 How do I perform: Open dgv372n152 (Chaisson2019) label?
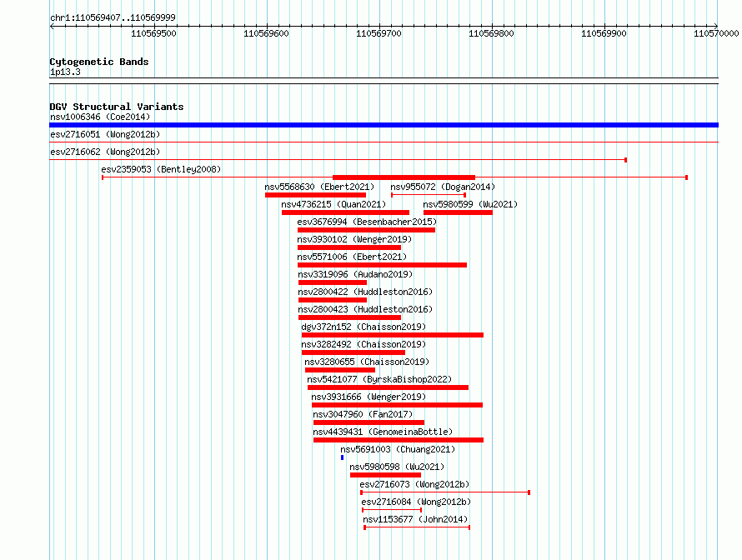click(x=363, y=327)
